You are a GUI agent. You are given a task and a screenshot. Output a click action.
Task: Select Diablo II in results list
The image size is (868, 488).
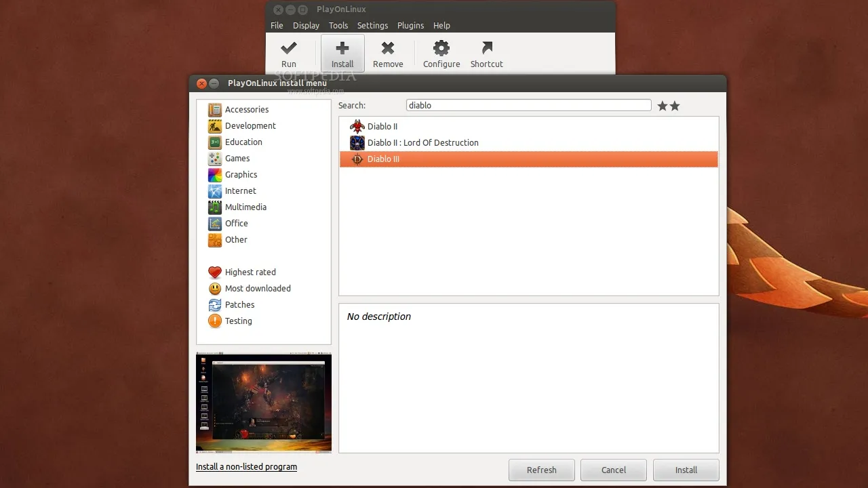(x=382, y=127)
